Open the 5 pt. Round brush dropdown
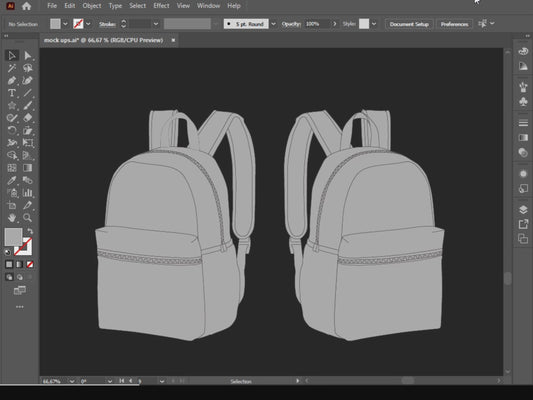Image resolution: width=533 pixels, height=400 pixels. [x=273, y=24]
